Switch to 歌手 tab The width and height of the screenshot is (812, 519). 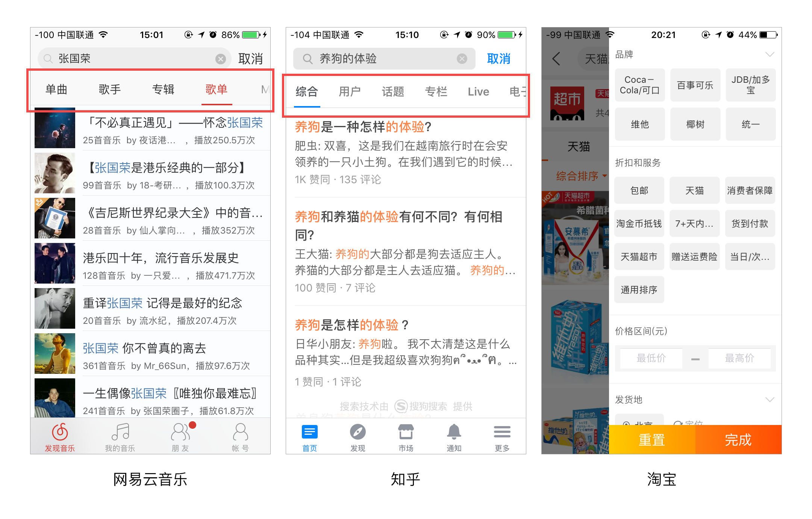point(110,90)
